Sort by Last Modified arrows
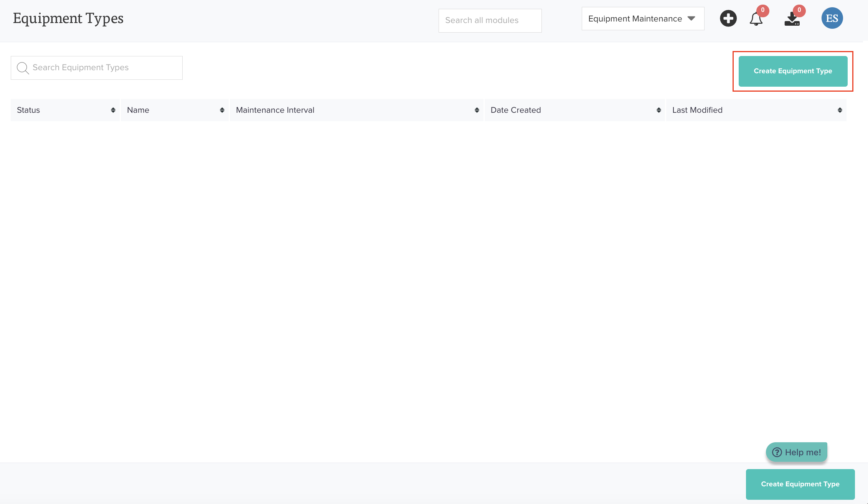 [840, 110]
